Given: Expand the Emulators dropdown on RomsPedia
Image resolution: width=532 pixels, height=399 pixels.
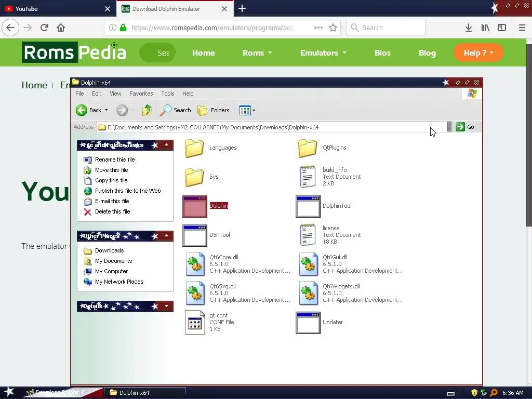Looking at the screenshot, I should click(x=323, y=53).
